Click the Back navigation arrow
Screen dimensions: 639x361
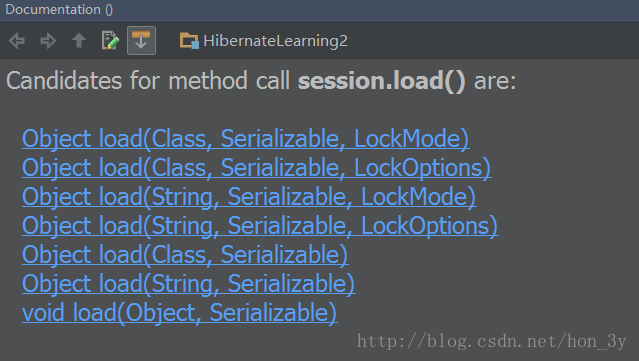coord(17,41)
